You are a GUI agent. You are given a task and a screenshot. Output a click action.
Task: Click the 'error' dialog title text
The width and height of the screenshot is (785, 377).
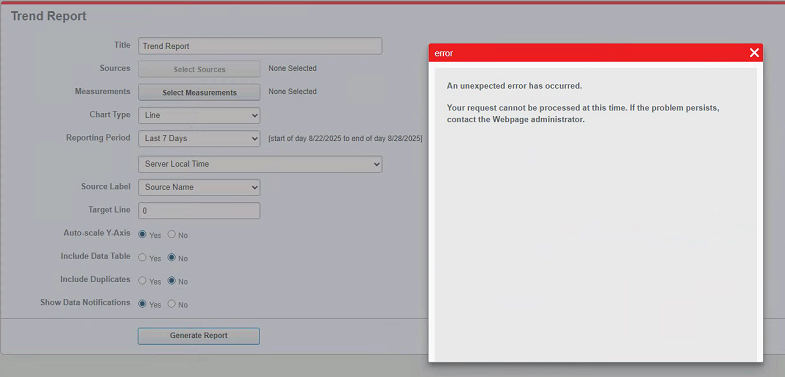click(x=444, y=53)
